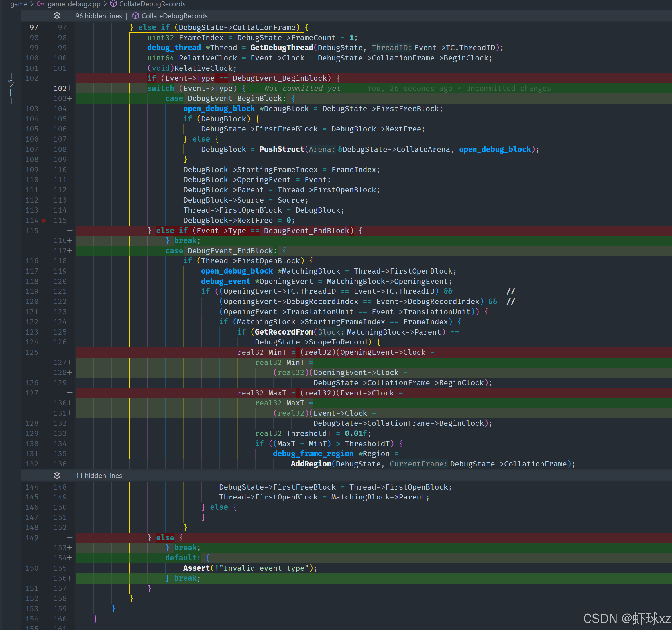The height and width of the screenshot is (630, 672).
Task: Toggle the breakpoint dot at line 114
Action: click(x=44, y=220)
